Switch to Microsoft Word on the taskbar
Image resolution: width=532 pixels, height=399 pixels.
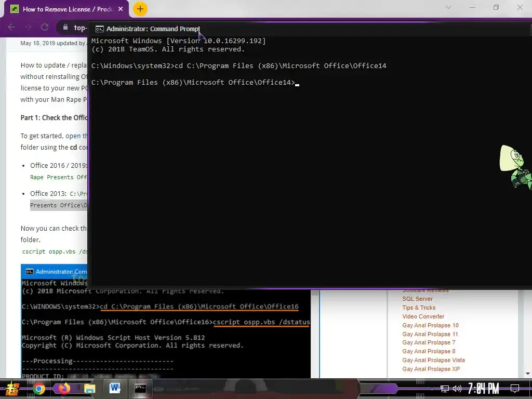[x=115, y=388]
